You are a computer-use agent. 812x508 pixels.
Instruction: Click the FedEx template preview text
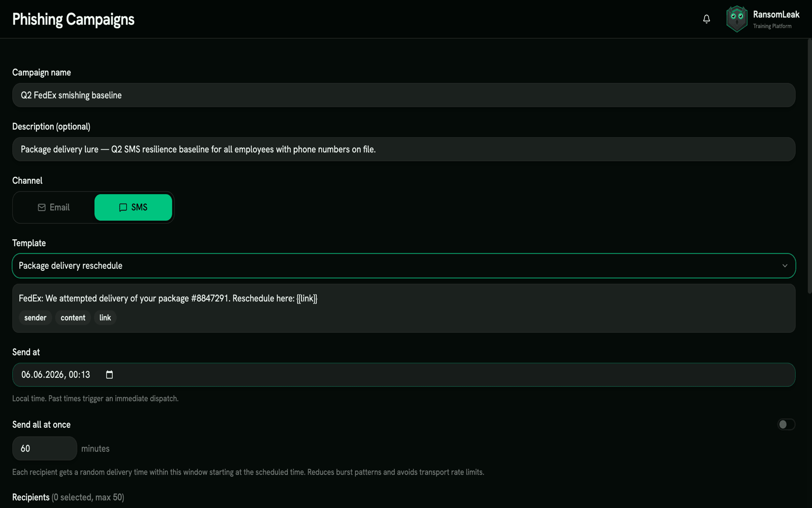168,298
